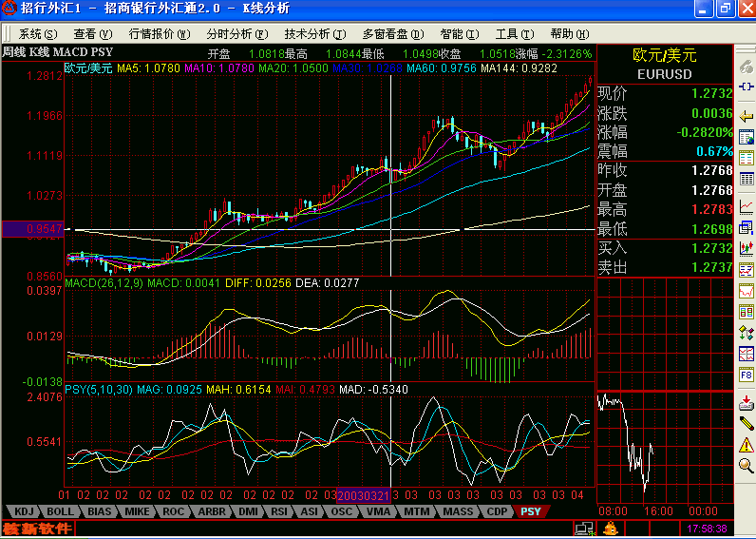Click the orange mascot icon in status bar
The height and width of the screenshot is (539, 756).
[611, 529]
